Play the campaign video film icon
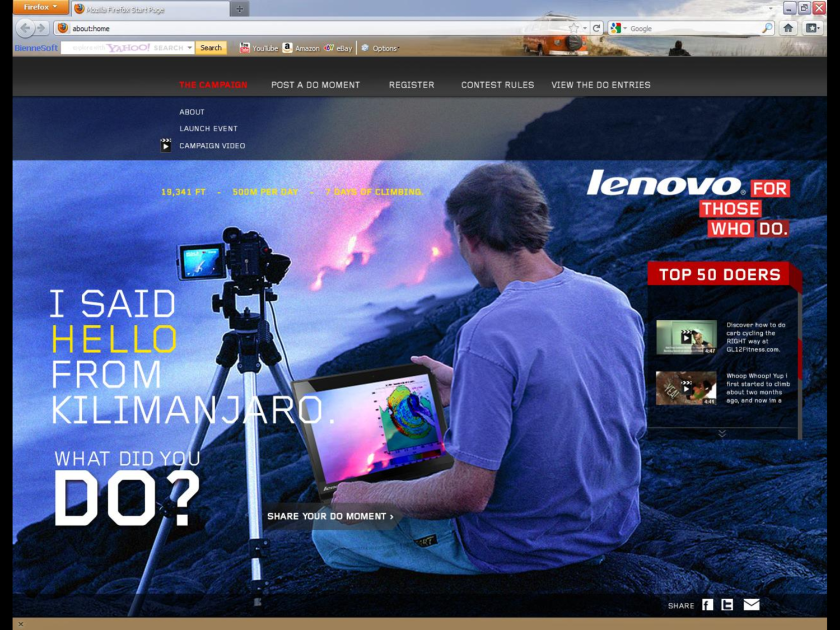This screenshot has height=630, width=840. point(166,145)
